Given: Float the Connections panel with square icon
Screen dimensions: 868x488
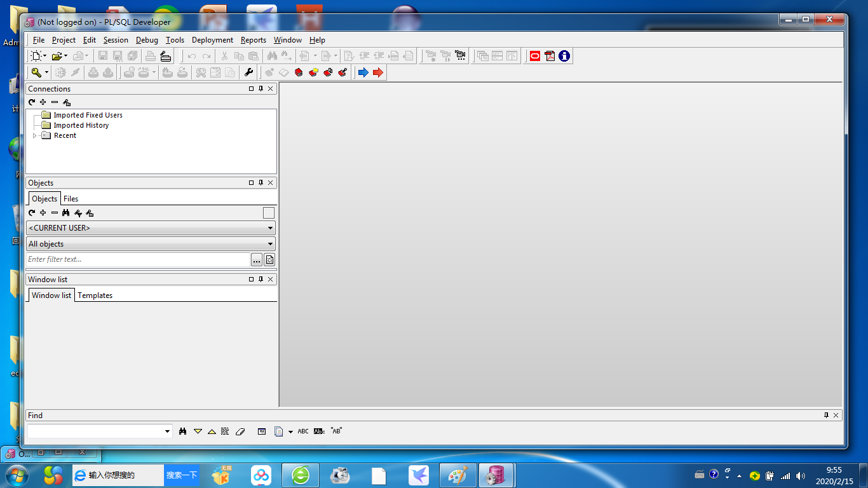Looking at the screenshot, I should tap(252, 89).
